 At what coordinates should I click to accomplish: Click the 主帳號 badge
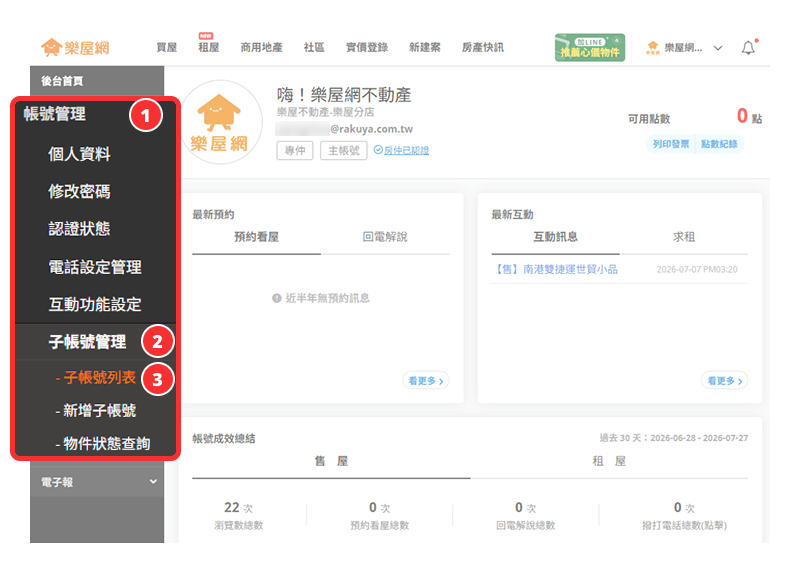point(343,150)
